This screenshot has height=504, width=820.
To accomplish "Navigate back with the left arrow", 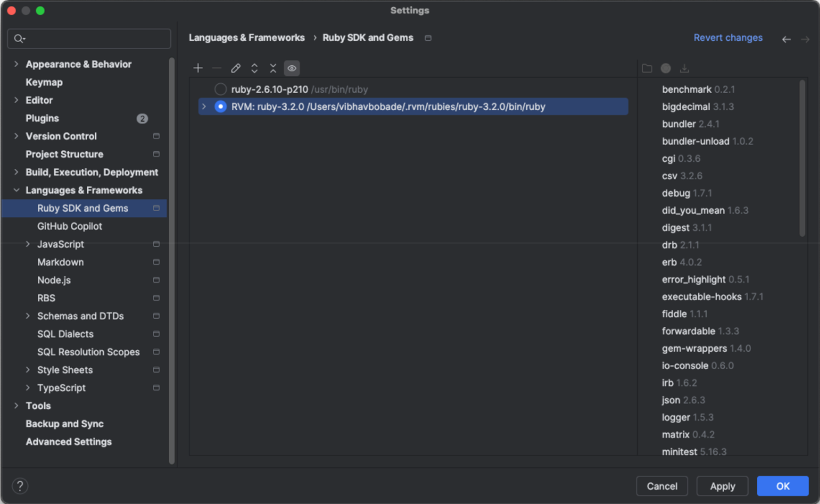I will point(786,39).
